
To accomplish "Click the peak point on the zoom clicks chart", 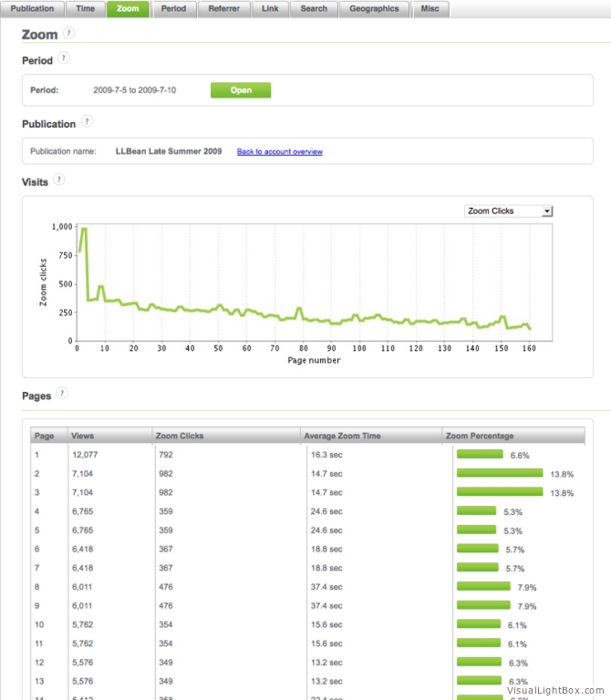I will pyautogui.click(x=83, y=228).
